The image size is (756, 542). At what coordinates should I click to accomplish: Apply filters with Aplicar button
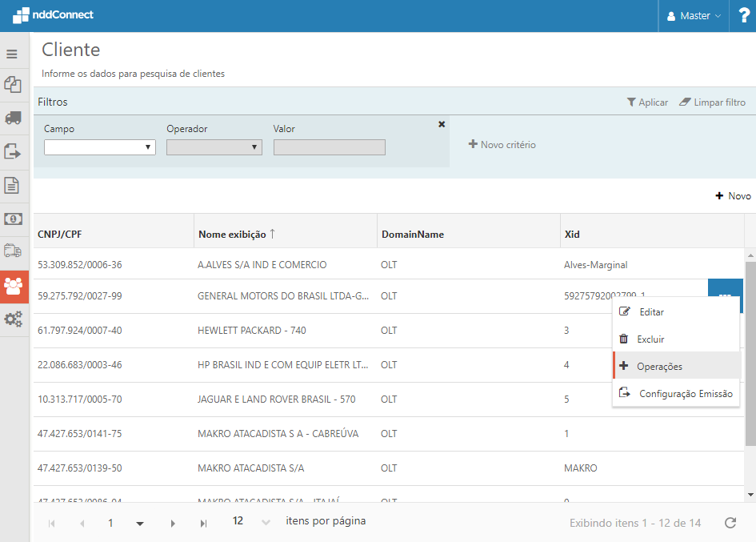pos(647,102)
